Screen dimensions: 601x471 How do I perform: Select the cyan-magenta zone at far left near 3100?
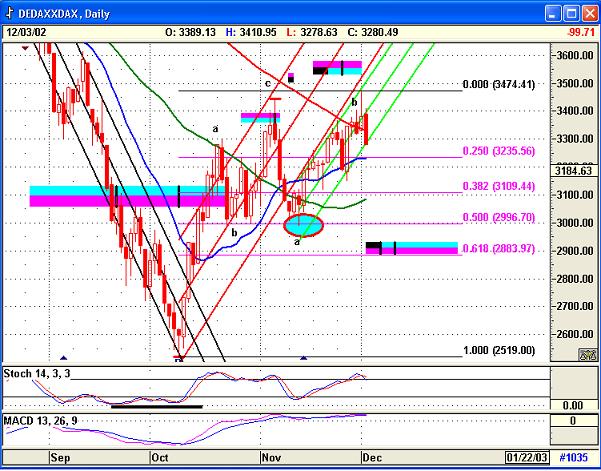point(127,196)
